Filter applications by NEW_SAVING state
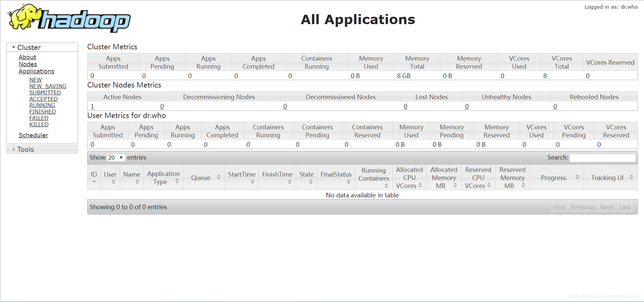The image size is (644, 302). tap(48, 86)
